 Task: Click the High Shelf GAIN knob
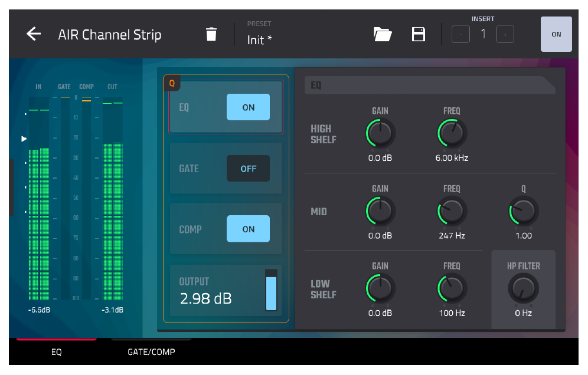380,133
